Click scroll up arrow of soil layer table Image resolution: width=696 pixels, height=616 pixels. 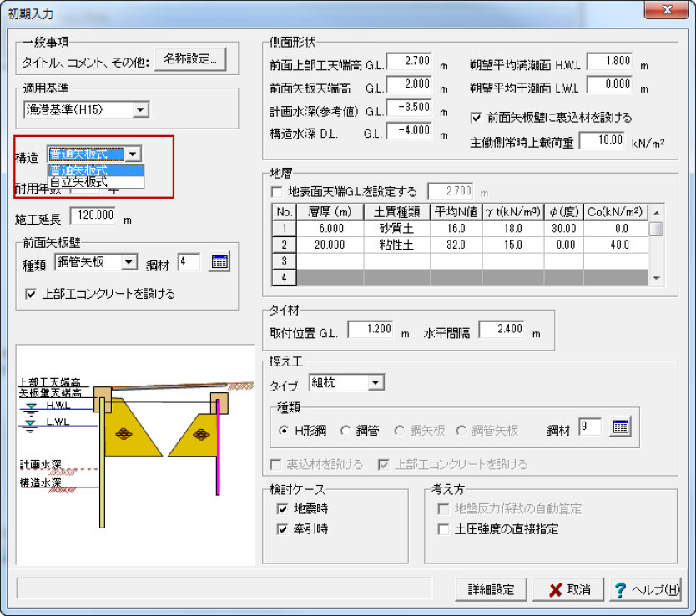656,213
